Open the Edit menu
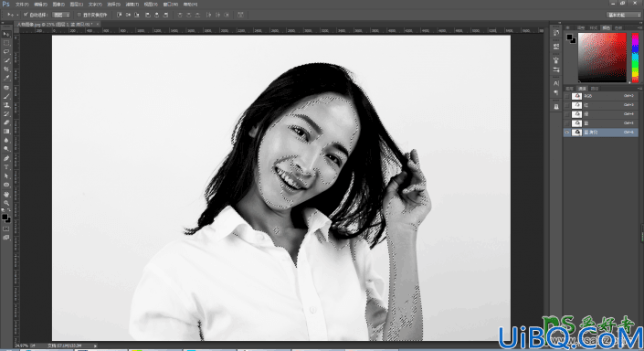 click(x=40, y=4)
